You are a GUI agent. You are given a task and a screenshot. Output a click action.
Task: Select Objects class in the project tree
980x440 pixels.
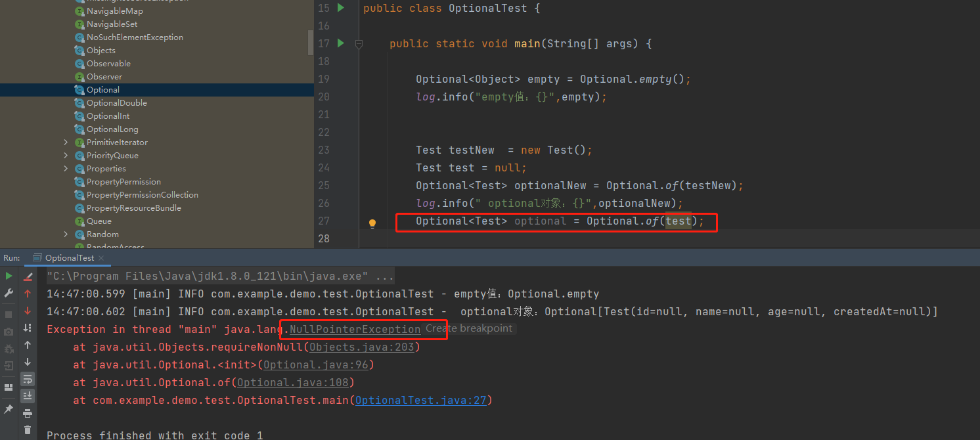point(101,51)
